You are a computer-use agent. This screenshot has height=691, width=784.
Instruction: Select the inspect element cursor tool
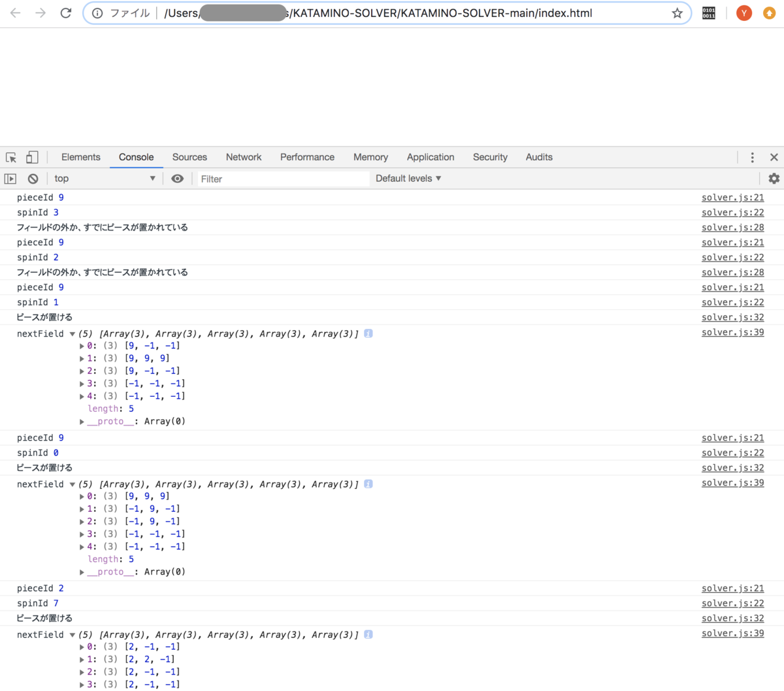pyautogui.click(x=11, y=157)
